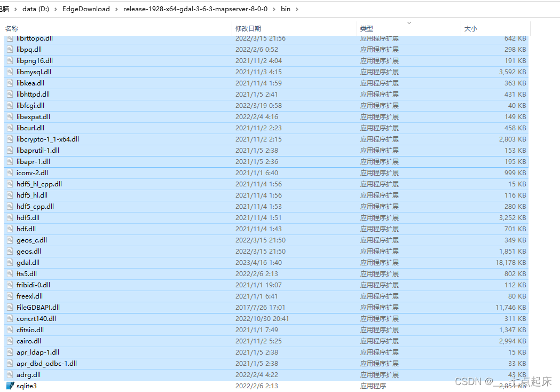The height and width of the screenshot is (392, 560).
Task: Select the hdf5.dll file icon
Action: tap(9, 217)
